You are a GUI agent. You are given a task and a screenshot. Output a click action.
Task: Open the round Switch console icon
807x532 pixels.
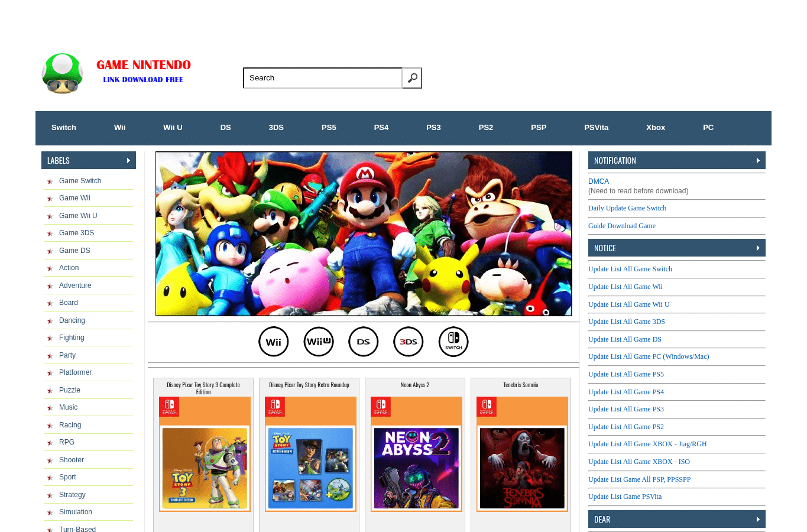pos(453,342)
